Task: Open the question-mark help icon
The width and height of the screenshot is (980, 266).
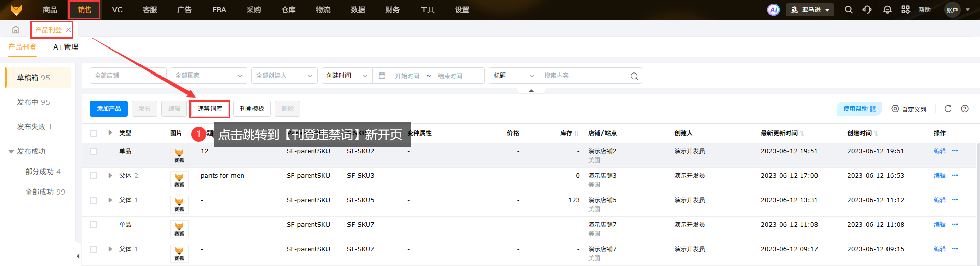Action: [965, 109]
